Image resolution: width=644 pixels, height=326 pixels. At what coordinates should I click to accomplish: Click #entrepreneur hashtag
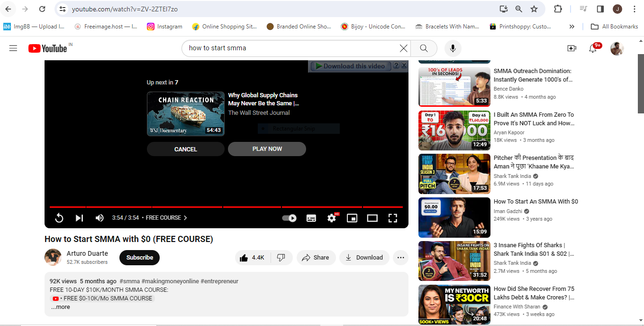point(219,281)
